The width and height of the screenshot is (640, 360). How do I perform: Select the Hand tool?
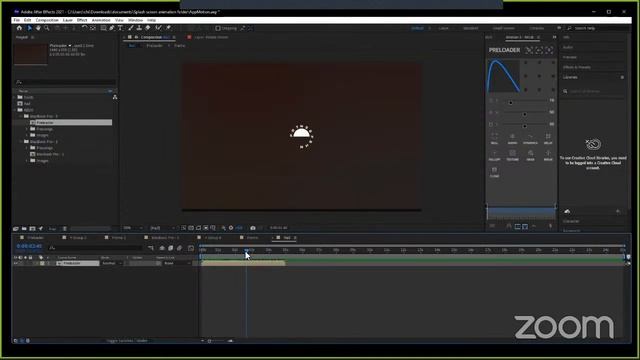pos(38,28)
